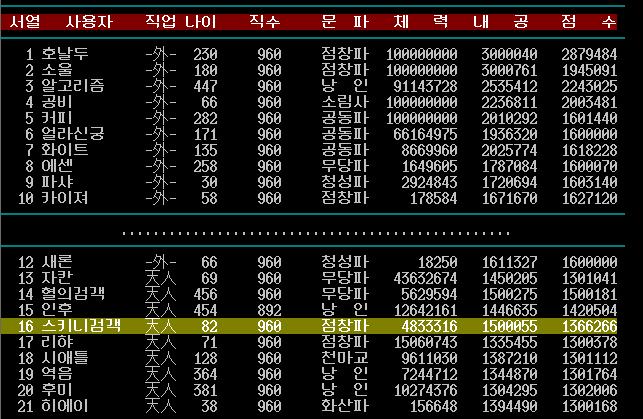The height and width of the screenshot is (419, 643).
Task: Select user 알고리즘 in the ranking list
Action: point(73,86)
